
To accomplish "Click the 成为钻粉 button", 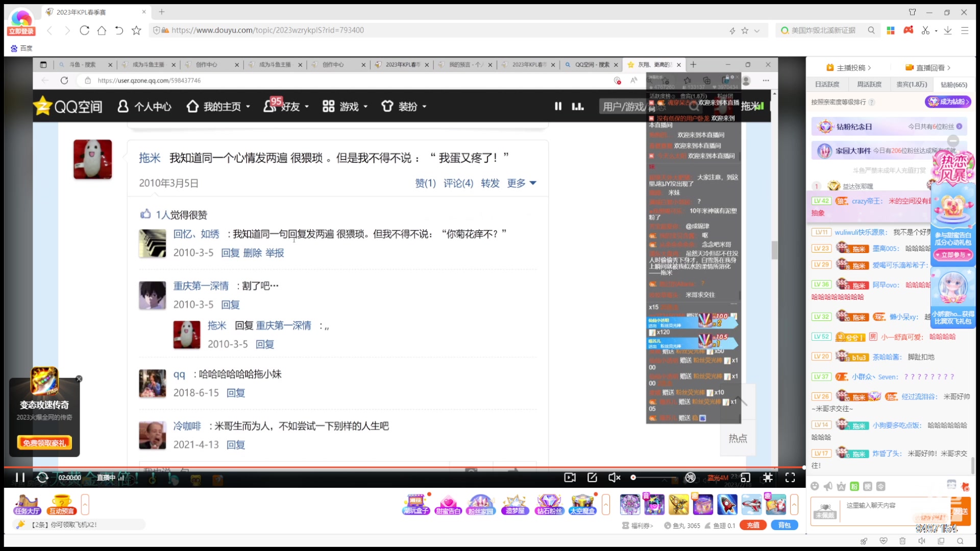I will click(x=948, y=102).
